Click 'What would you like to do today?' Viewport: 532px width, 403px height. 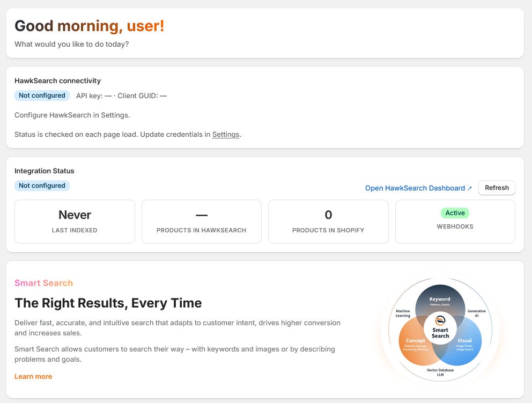click(71, 44)
